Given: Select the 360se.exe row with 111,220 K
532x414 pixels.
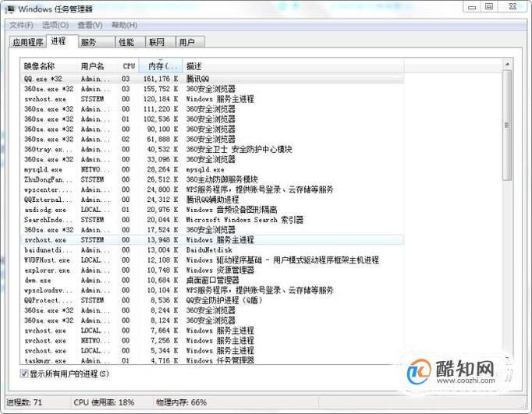Looking at the screenshot, I should (212, 109).
